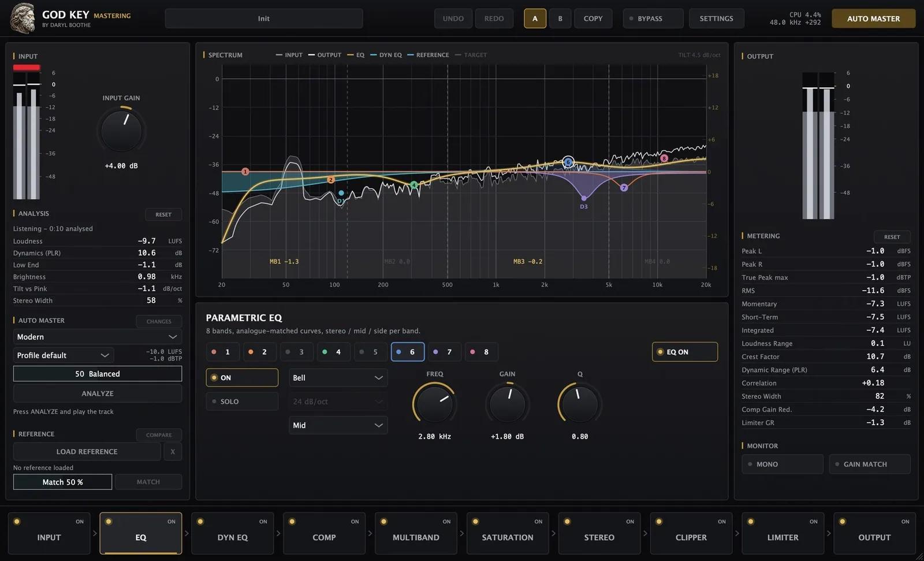Toggle power indicator on STEREO module
Image resolution: width=924 pixels, height=561 pixels.
pyautogui.click(x=567, y=521)
